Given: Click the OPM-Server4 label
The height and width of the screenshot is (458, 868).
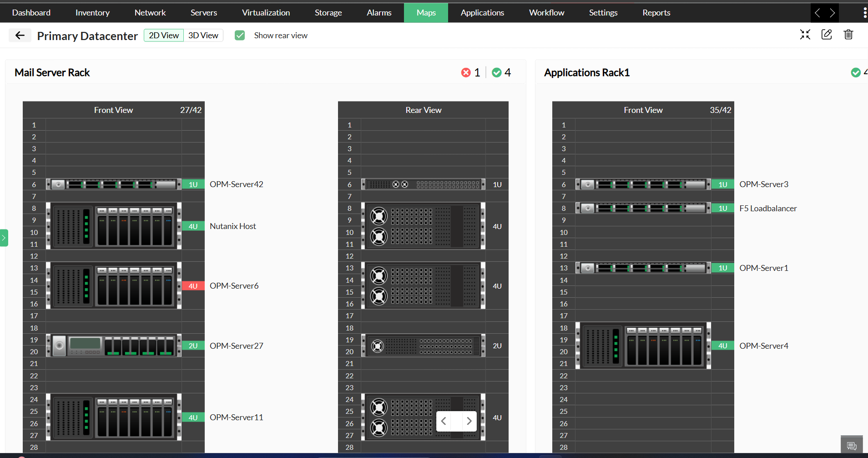Looking at the screenshot, I should pos(764,346).
